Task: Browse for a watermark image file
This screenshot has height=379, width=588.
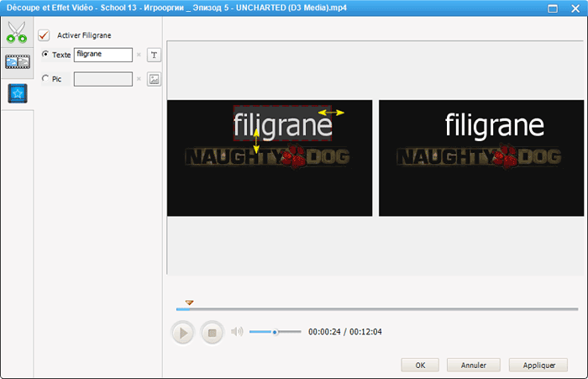Action: click(154, 79)
